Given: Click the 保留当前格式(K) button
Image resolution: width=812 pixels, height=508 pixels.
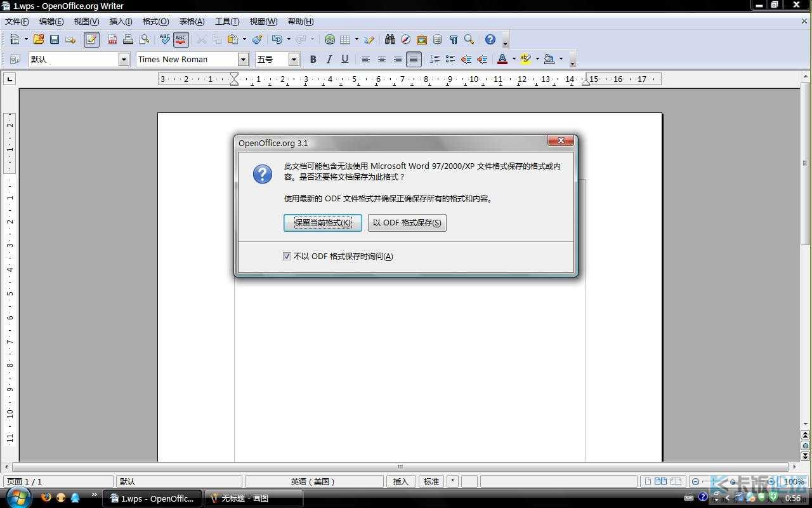Looking at the screenshot, I should coord(323,223).
